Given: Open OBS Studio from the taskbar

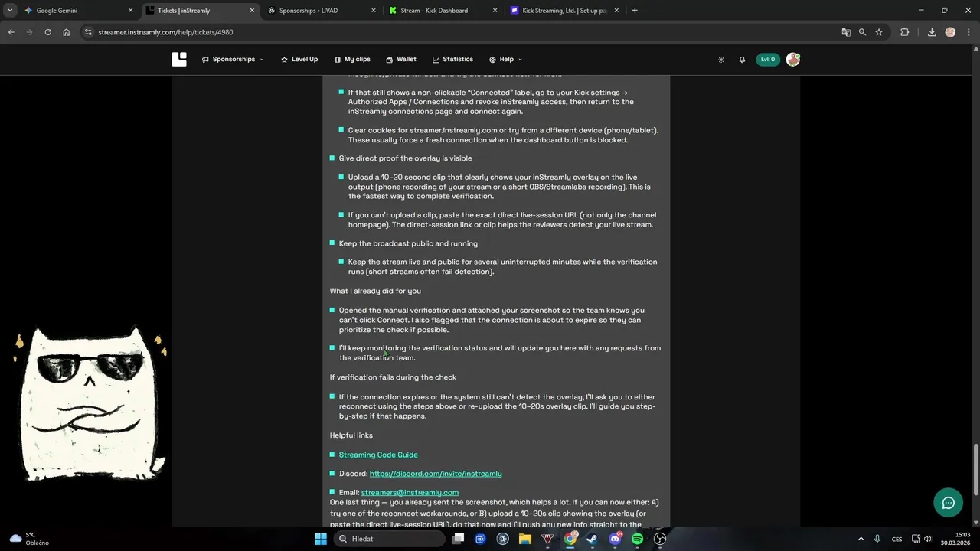Looking at the screenshot, I should [660, 539].
